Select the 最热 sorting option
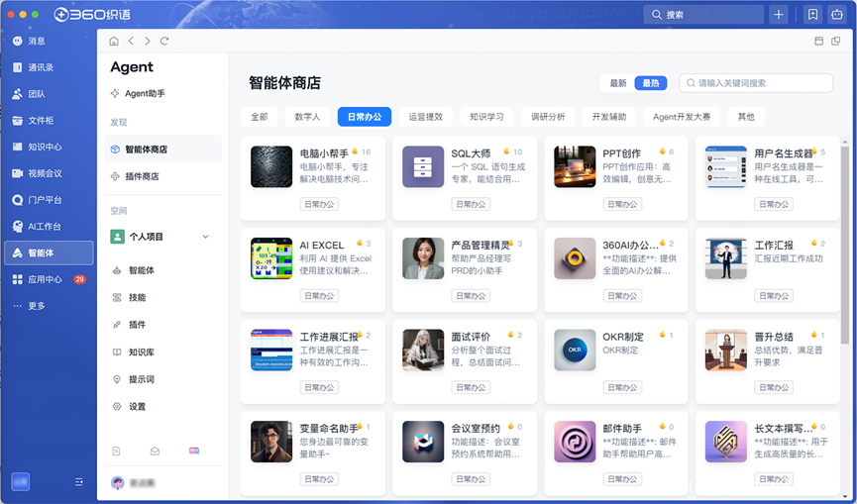Image resolution: width=857 pixels, height=504 pixels. click(651, 83)
